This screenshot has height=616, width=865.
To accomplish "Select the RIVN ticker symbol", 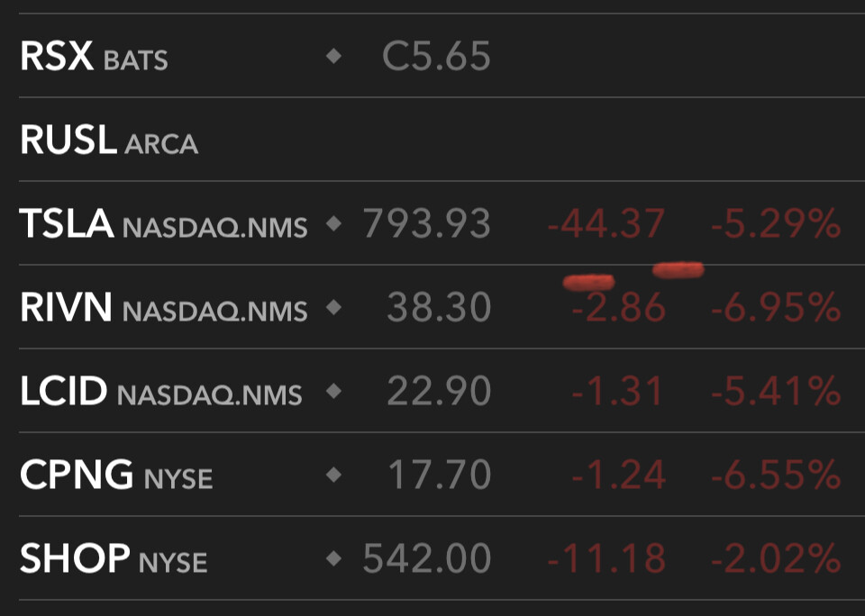I will click(x=66, y=306).
